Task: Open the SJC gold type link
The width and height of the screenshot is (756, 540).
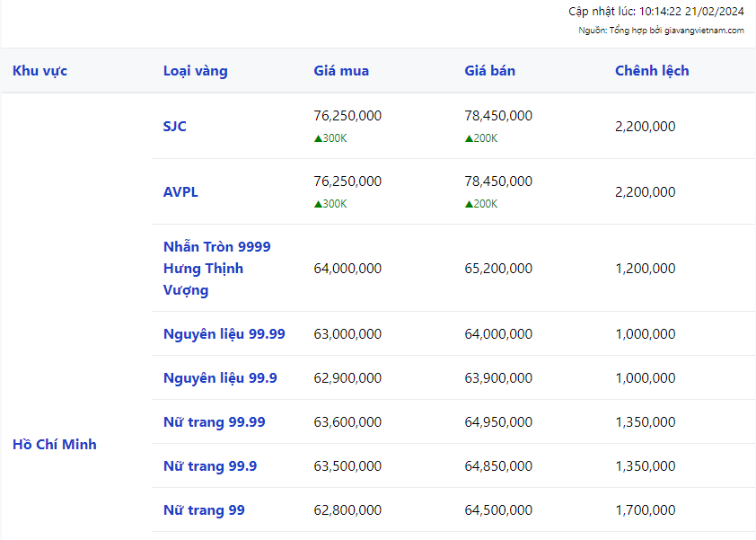Action: point(175,127)
